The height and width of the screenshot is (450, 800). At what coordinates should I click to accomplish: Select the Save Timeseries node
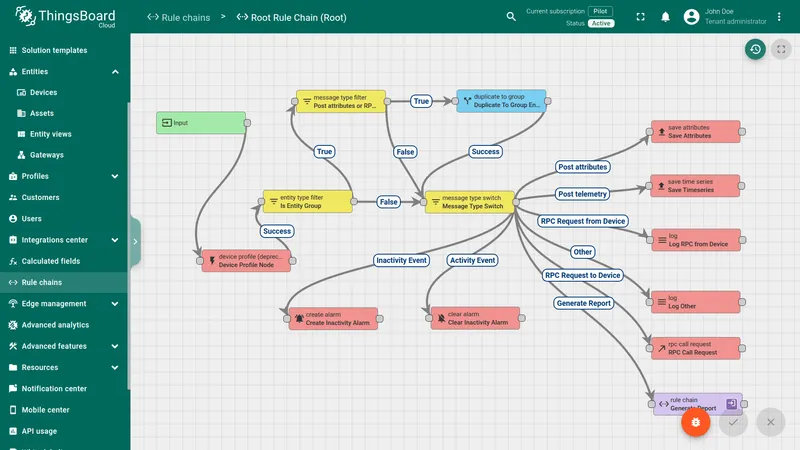click(x=695, y=186)
